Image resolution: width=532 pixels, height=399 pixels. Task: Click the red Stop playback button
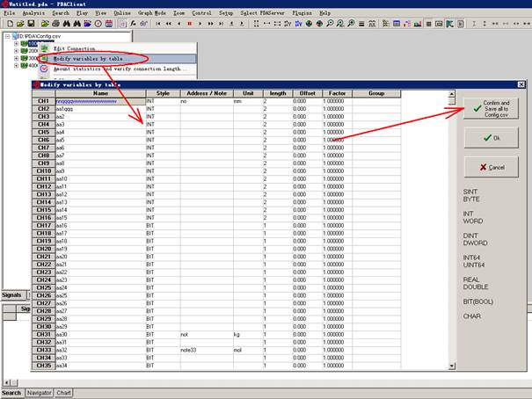(189, 24)
